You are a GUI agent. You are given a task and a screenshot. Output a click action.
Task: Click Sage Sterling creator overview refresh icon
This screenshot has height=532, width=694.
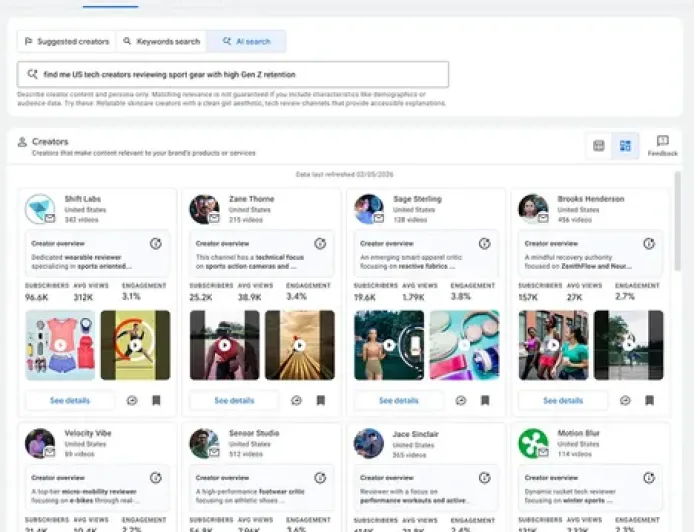(485, 243)
